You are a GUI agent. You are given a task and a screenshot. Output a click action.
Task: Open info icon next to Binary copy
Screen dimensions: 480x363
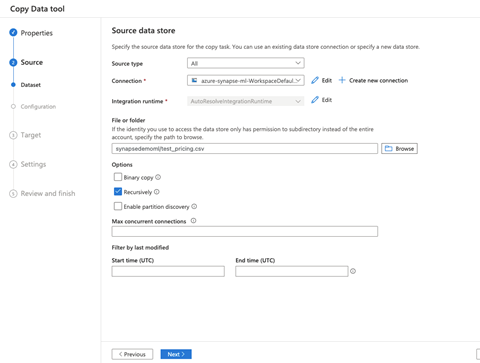(158, 177)
